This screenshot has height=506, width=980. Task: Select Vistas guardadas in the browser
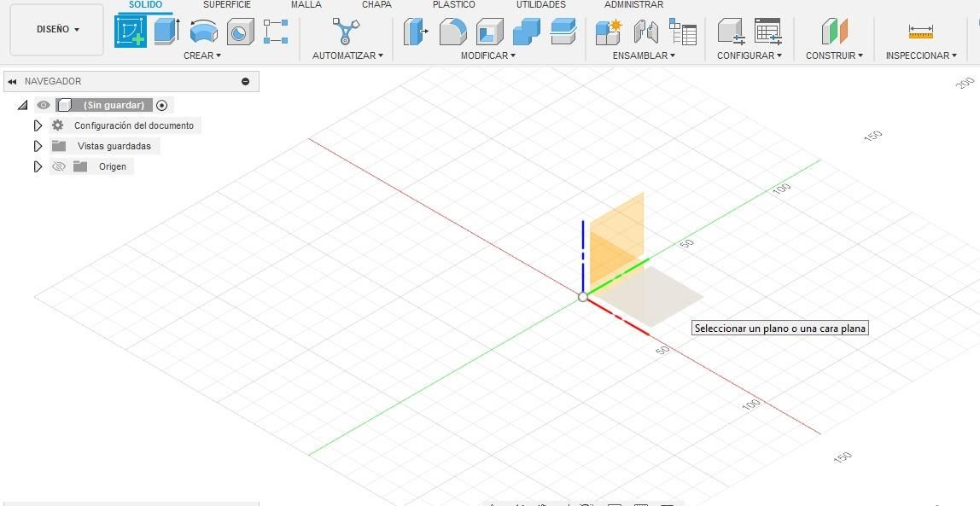tap(114, 146)
